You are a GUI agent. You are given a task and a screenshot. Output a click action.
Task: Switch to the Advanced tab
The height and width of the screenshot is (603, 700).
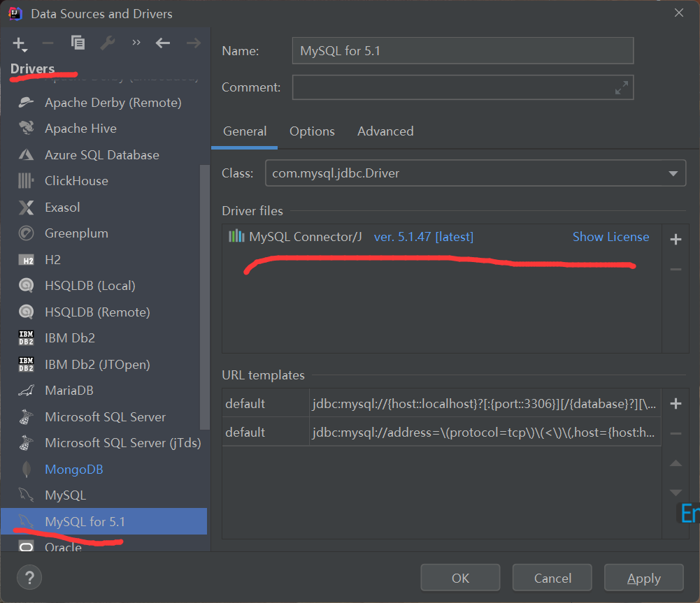[385, 131]
